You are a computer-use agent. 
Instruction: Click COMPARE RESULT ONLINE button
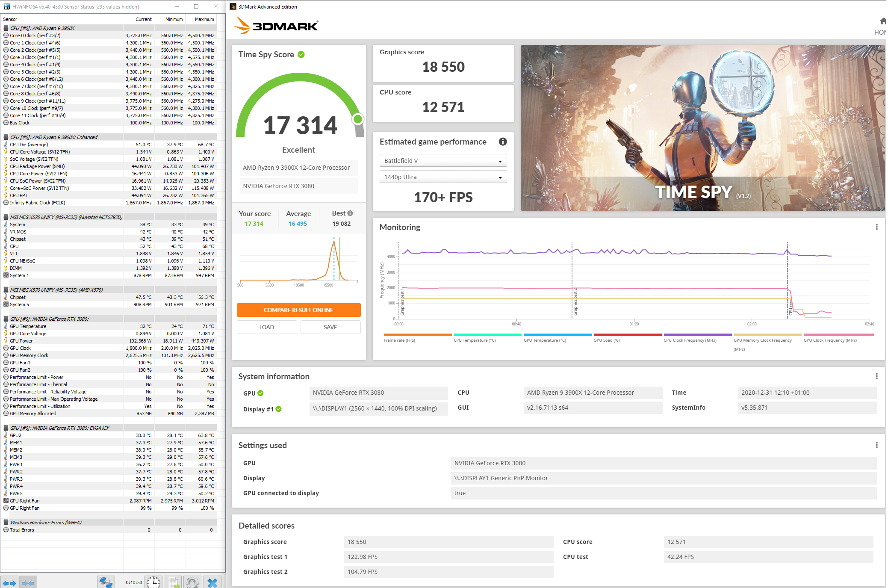(298, 310)
